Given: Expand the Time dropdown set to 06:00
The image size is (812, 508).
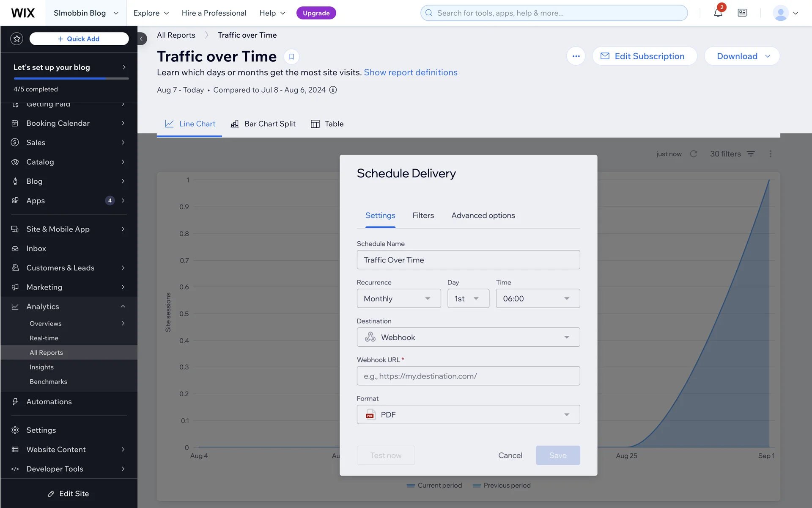Looking at the screenshot, I should (538, 298).
